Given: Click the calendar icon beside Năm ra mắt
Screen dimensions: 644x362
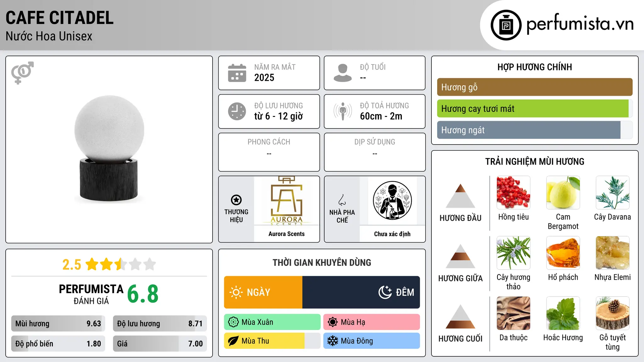Looking at the screenshot, I should 237,73.
